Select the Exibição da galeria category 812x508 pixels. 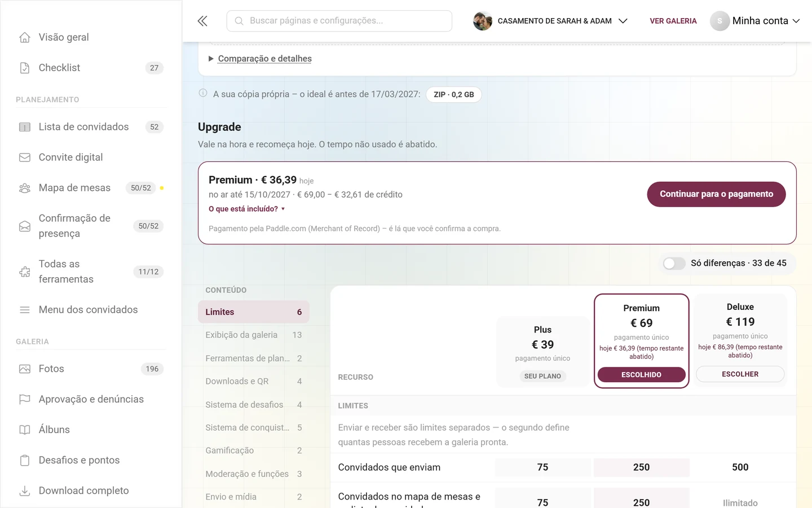pos(254,335)
